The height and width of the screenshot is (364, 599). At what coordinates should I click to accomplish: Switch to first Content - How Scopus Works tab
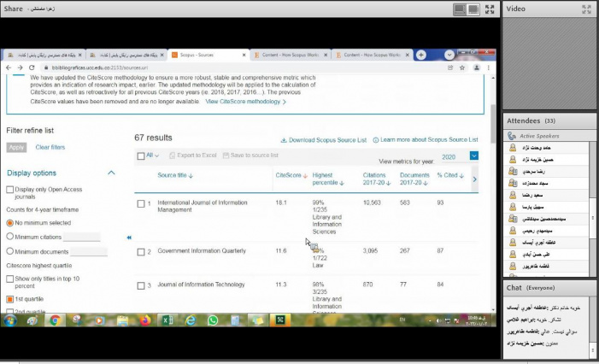point(291,55)
